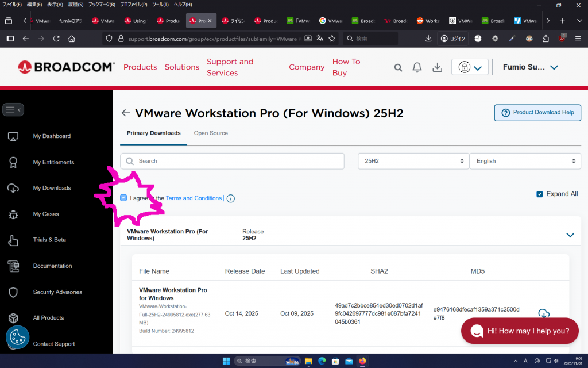Go back using the arrow beside product title
588x368 pixels.
point(126,113)
